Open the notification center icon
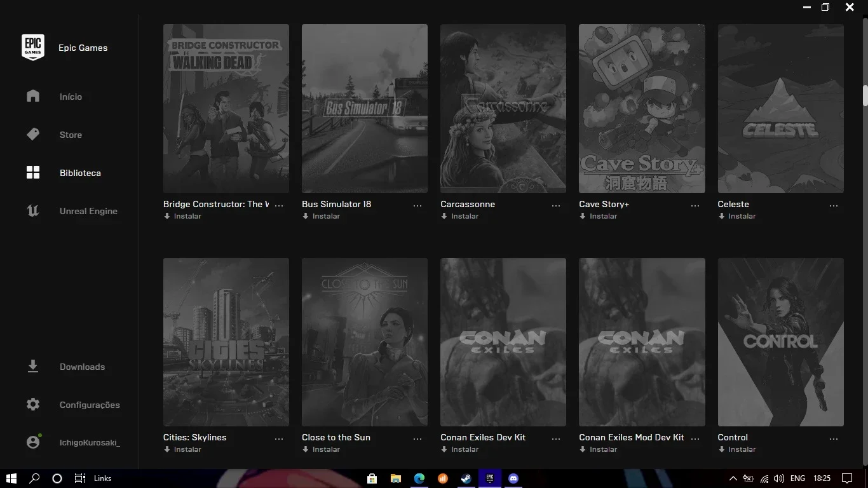 pyautogui.click(x=846, y=478)
